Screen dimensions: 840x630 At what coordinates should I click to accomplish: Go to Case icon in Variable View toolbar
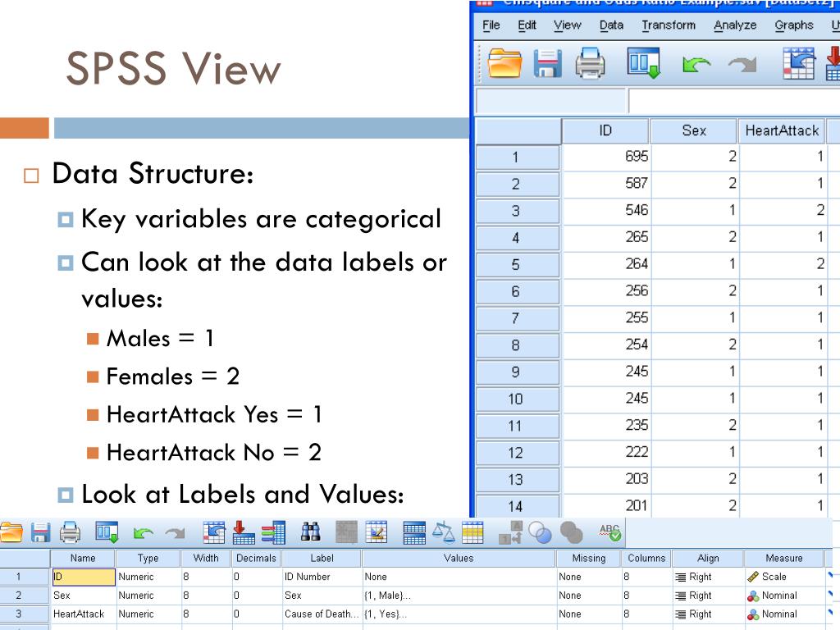214,532
